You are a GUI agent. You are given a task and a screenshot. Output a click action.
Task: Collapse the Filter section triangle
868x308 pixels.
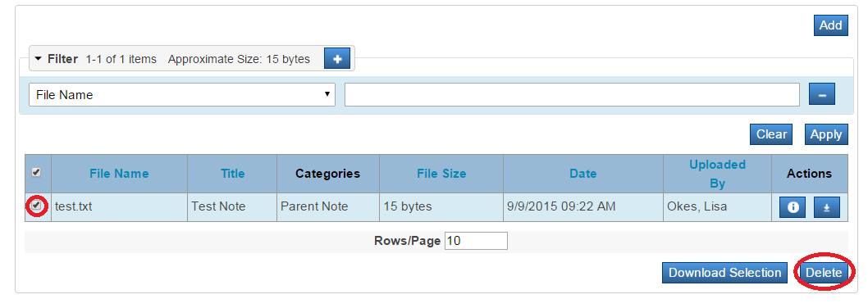pyautogui.click(x=39, y=59)
